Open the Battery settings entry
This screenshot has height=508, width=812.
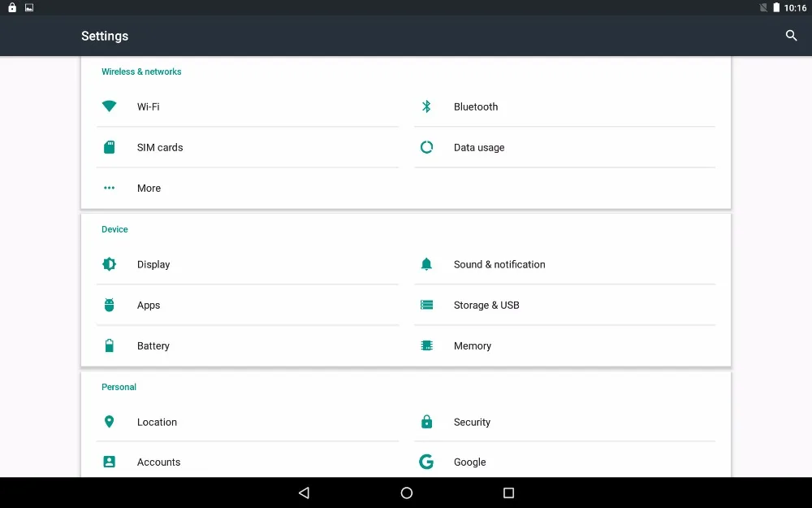pyautogui.click(x=248, y=345)
